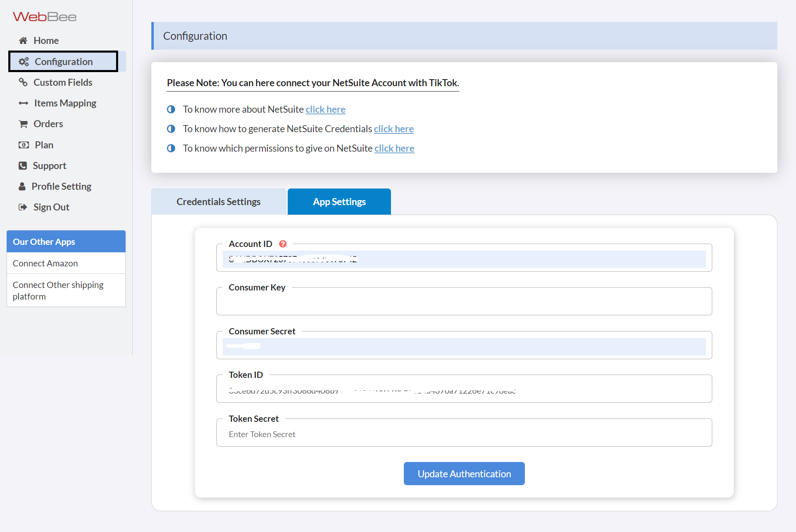Click the Configuration gears icon

(24, 62)
